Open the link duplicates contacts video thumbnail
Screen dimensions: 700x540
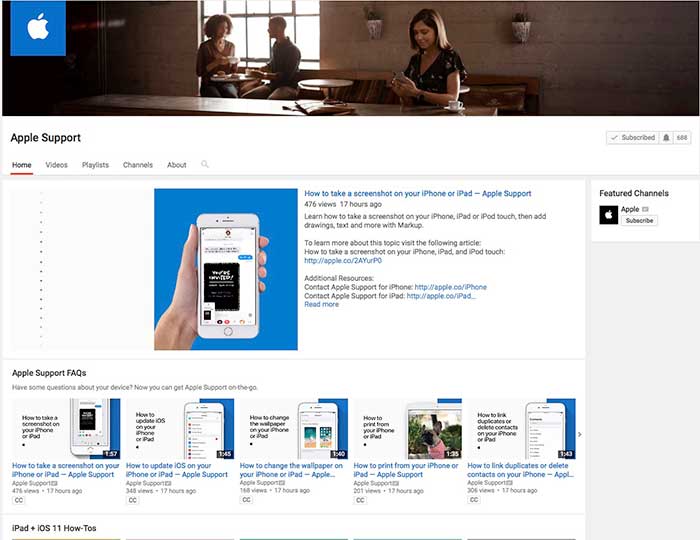click(x=521, y=429)
